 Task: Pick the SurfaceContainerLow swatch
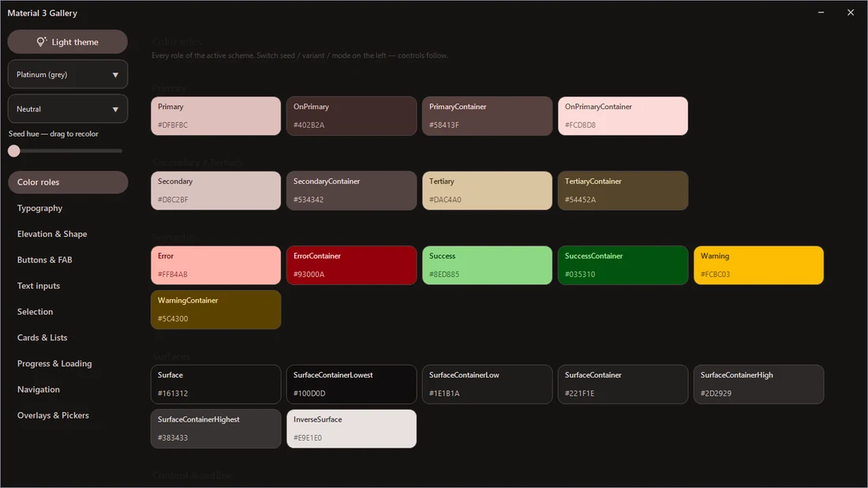click(487, 385)
